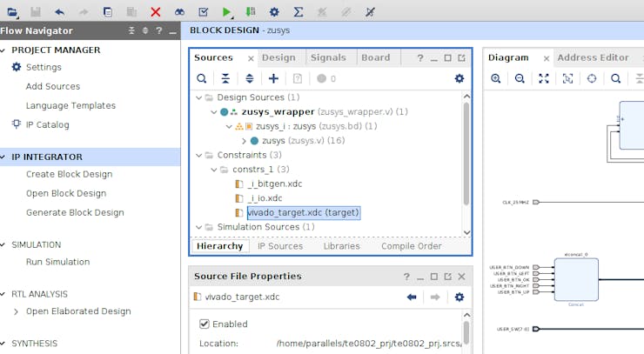The width and height of the screenshot is (644, 354).
Task: Click the Sources tree vertical scrollbar
Action: (x=466, y=154)
